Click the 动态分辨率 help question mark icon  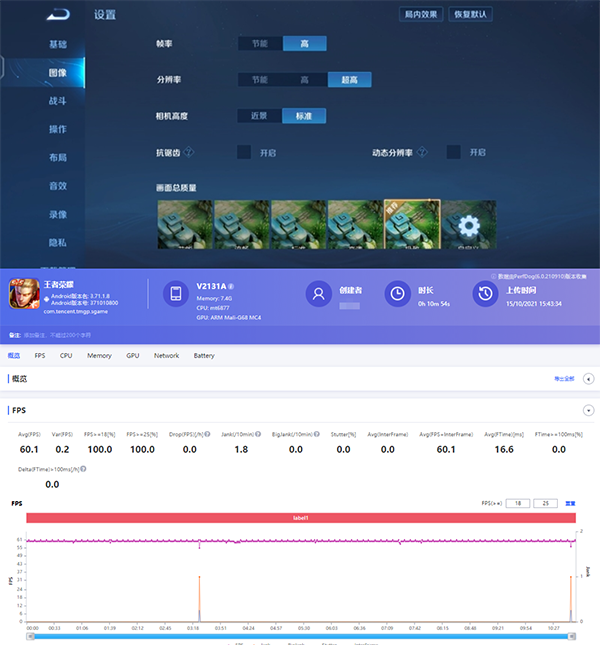[423, 152]
